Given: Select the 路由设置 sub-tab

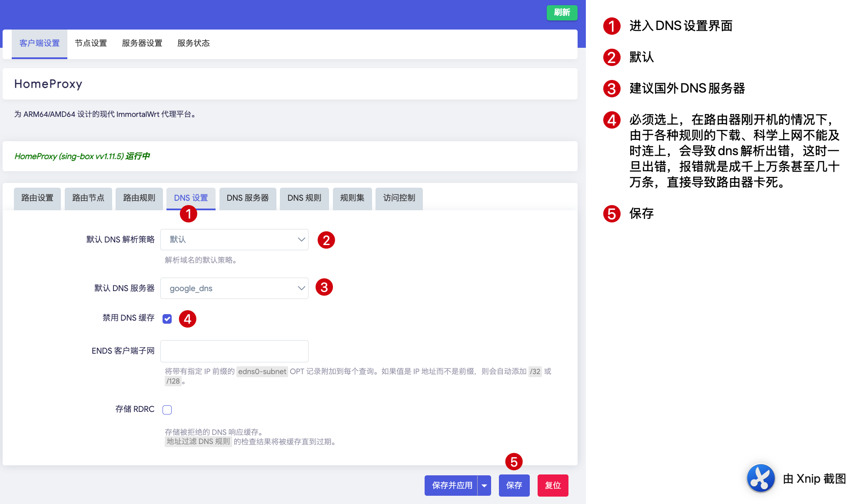Looking at the screenshot, I should (37, 198).
